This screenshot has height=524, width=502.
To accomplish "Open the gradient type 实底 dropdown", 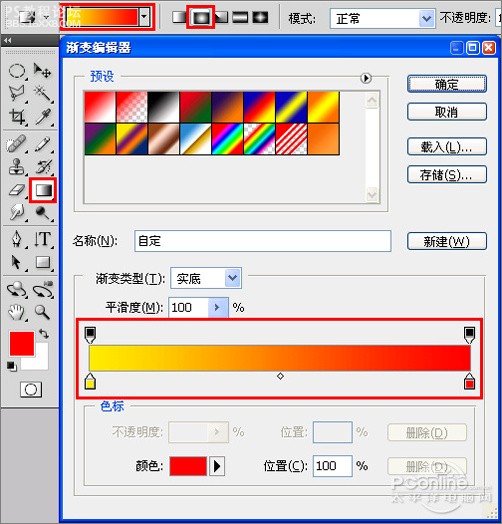I will [x=206, y=278].
